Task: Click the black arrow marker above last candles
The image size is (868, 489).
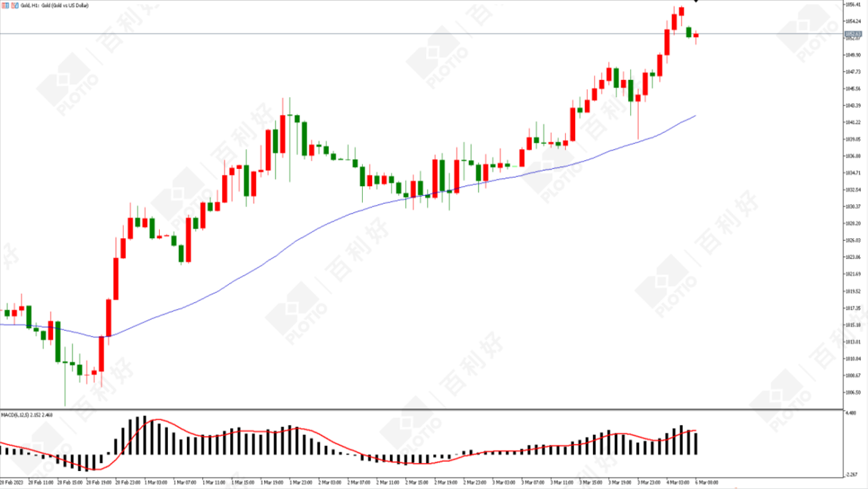Action: point(696,1)
